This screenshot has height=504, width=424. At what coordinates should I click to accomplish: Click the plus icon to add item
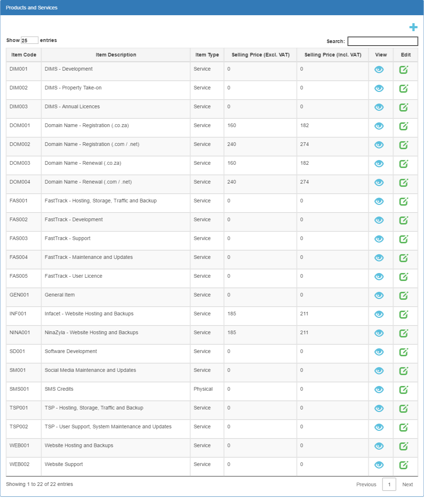pyautogui.click(x=413, y=27)
